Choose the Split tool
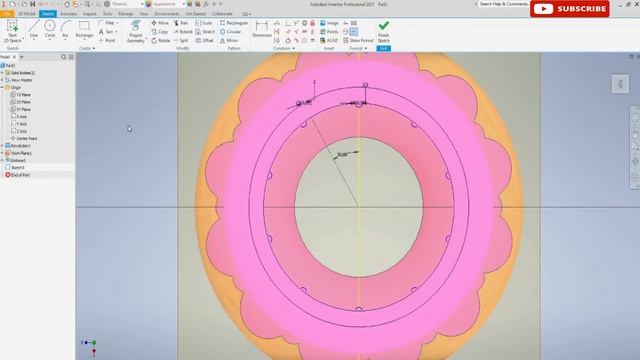This screenshot has height=360, width=640. pos(181,40)
